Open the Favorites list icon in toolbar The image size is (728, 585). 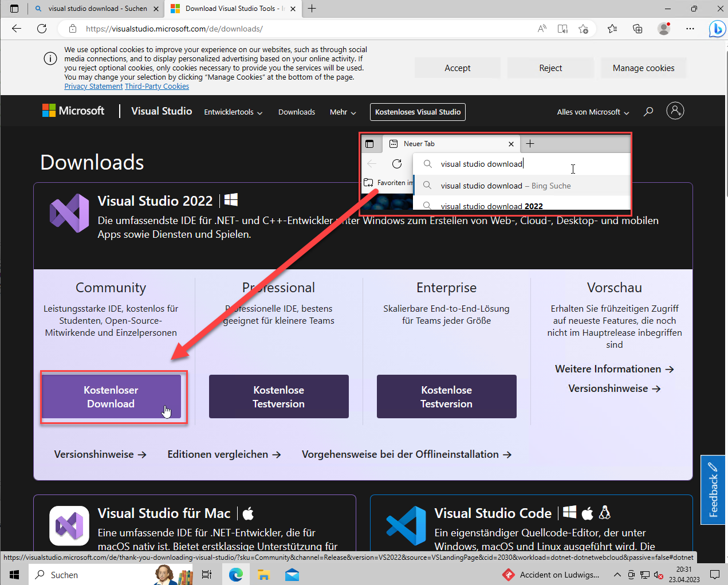(612, 29)
